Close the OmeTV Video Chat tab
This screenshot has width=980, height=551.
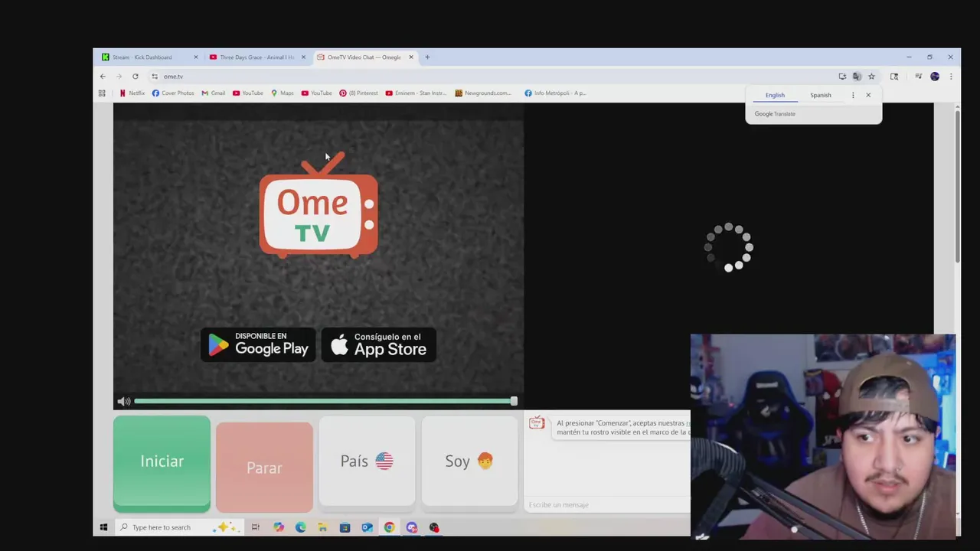click(x=411, y=57)
